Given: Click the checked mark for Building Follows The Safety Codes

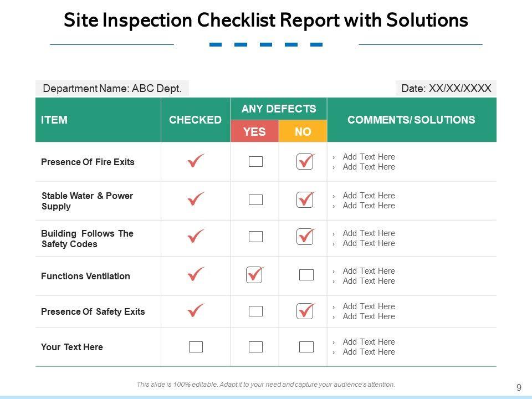Looking at the screenshot, I should point(196,237).
